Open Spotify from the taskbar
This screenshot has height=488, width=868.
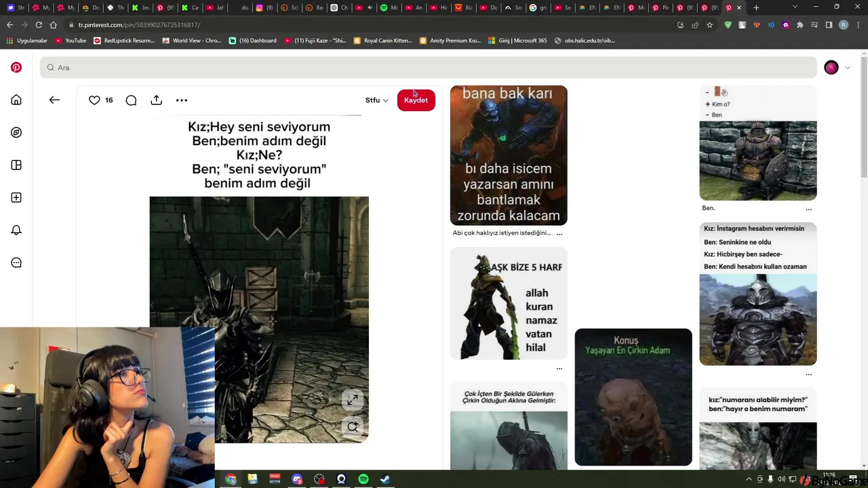(363, 479)
